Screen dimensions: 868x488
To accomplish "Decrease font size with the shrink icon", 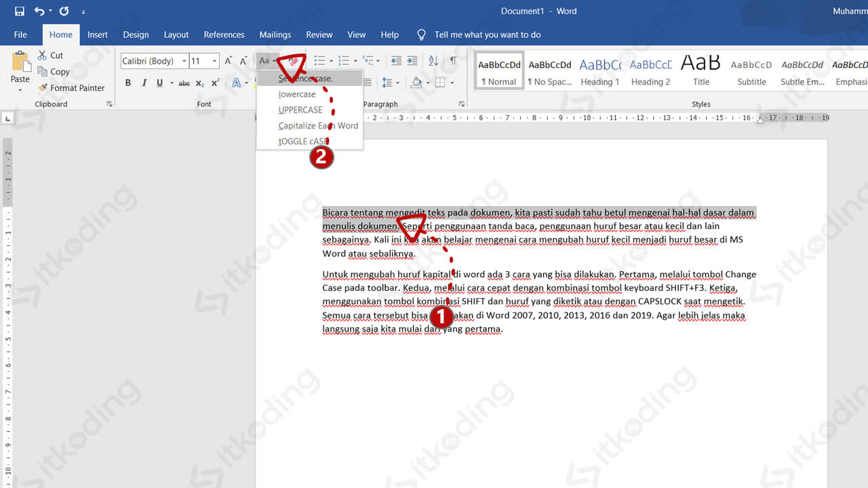I will pyautogui.click(x=243, y=61).
